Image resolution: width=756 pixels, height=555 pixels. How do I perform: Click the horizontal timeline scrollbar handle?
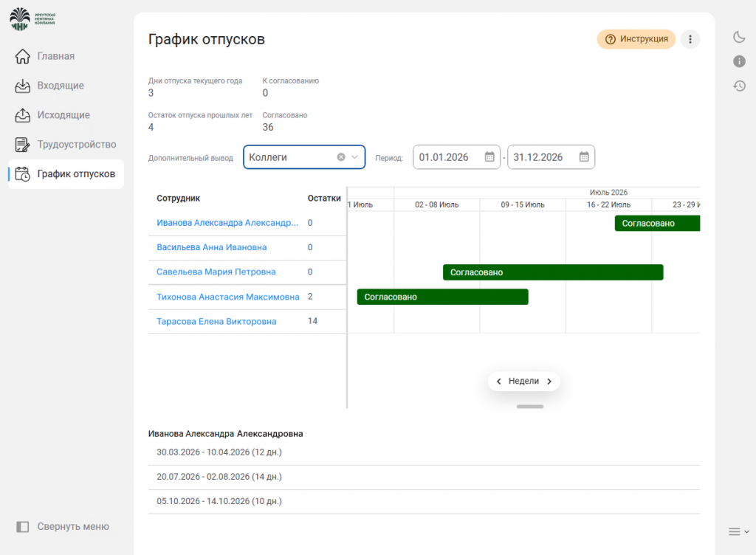530,407
